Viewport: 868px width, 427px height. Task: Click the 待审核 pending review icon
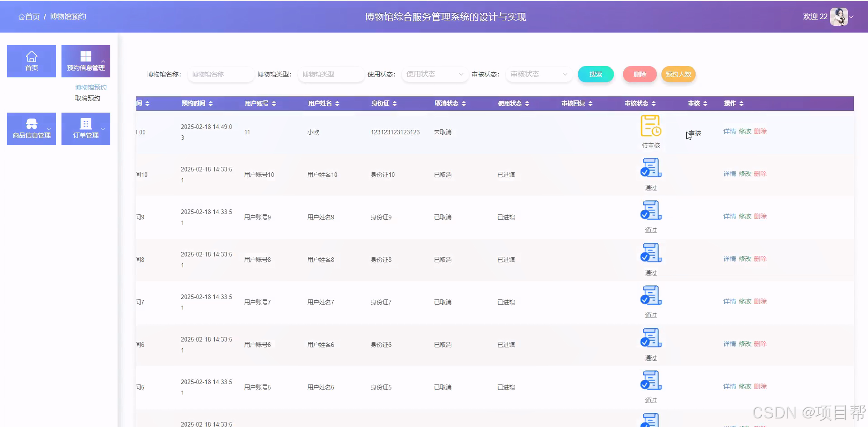point(651,125)
